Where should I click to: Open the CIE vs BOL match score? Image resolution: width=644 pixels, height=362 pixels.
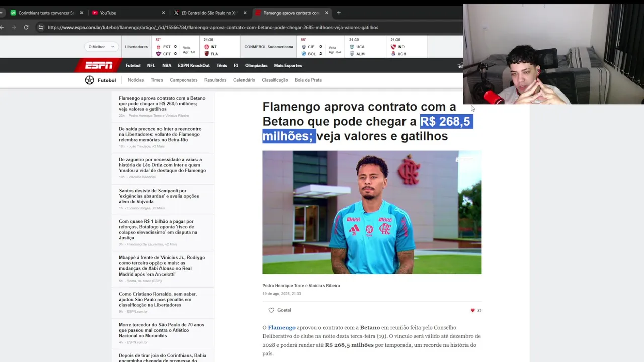(320, 47)
